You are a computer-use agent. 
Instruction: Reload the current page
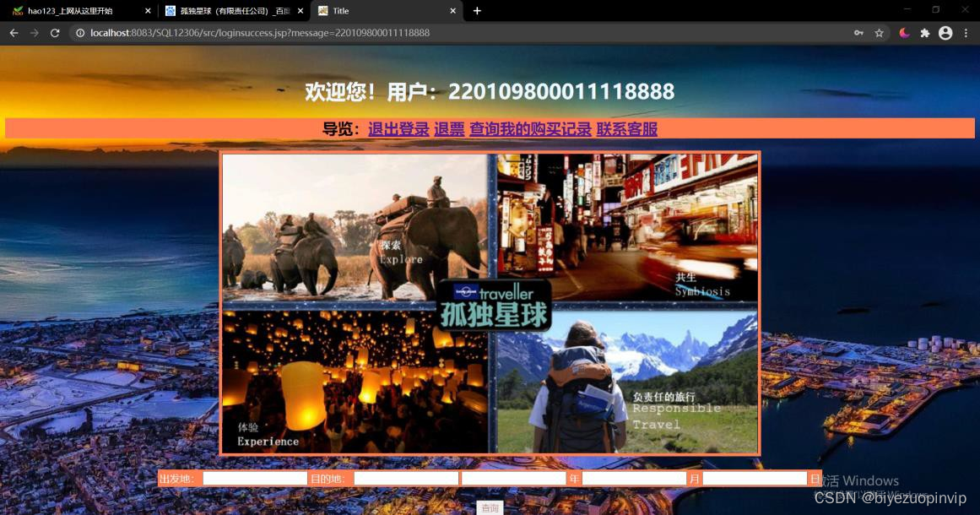[x=55, y=33]
